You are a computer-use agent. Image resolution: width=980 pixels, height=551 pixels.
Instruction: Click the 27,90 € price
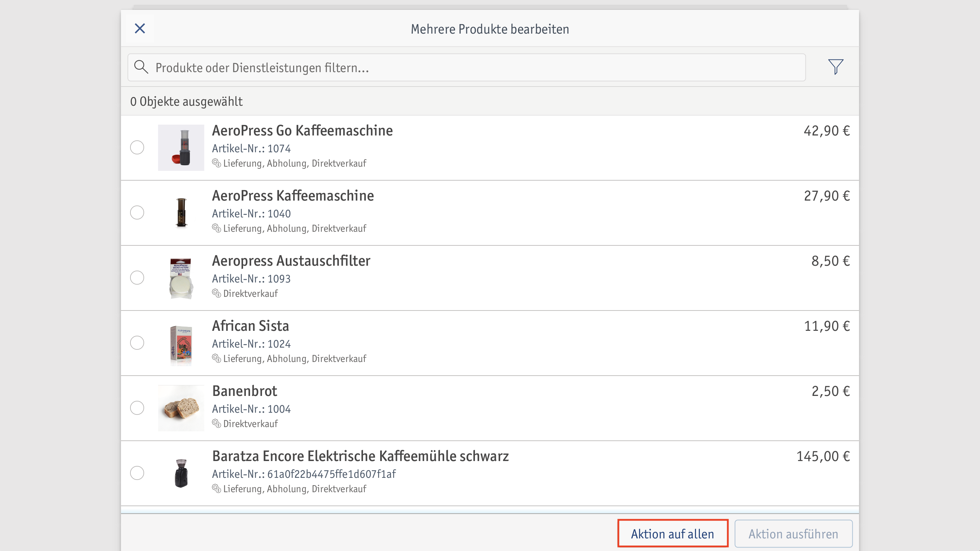[x=827, y=196]
